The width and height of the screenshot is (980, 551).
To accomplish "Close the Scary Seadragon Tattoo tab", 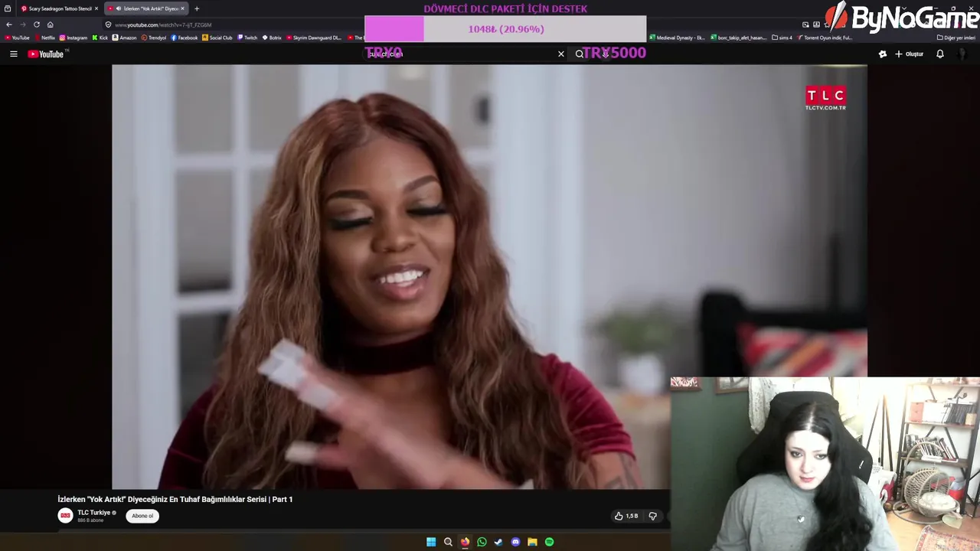I will [96, 8].
